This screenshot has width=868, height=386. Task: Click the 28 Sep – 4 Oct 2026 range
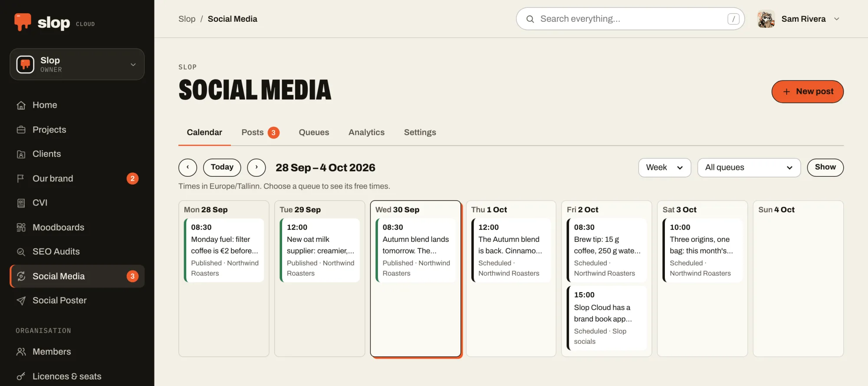click(x=325, y=168)
